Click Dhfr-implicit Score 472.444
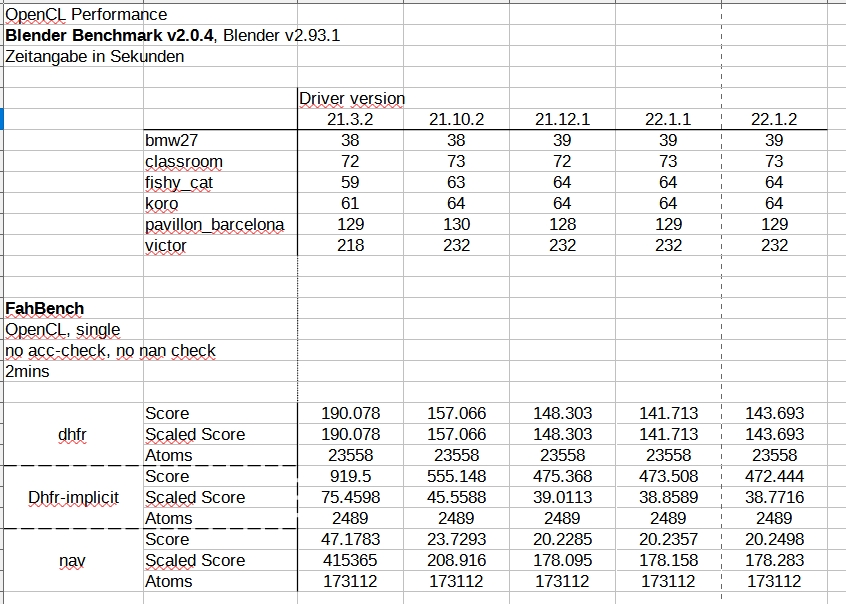 pyautogui.click(x=774, y=477)
